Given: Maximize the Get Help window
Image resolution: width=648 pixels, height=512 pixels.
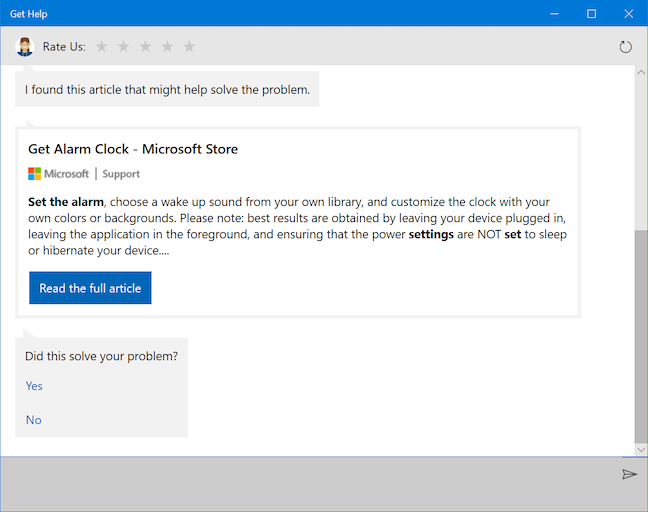Looking at the screenshot, I should (591, 13).
